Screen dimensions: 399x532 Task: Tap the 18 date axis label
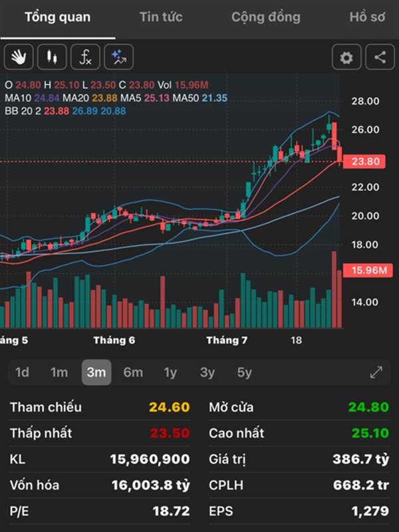[x=296, y=340]
